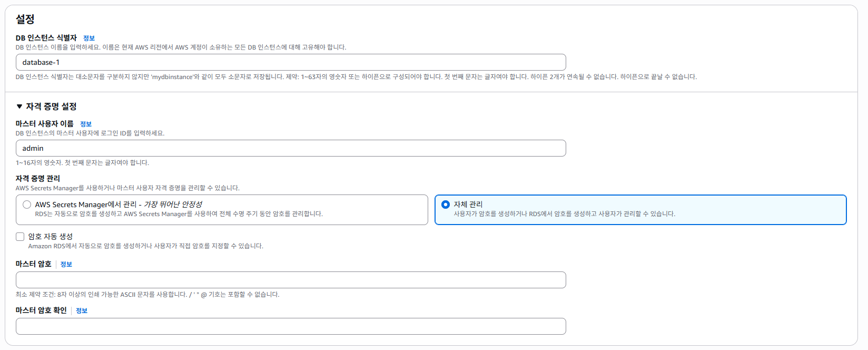
Task: Click the AWS Secrets Manager option description text
Action: pos(179,214)
